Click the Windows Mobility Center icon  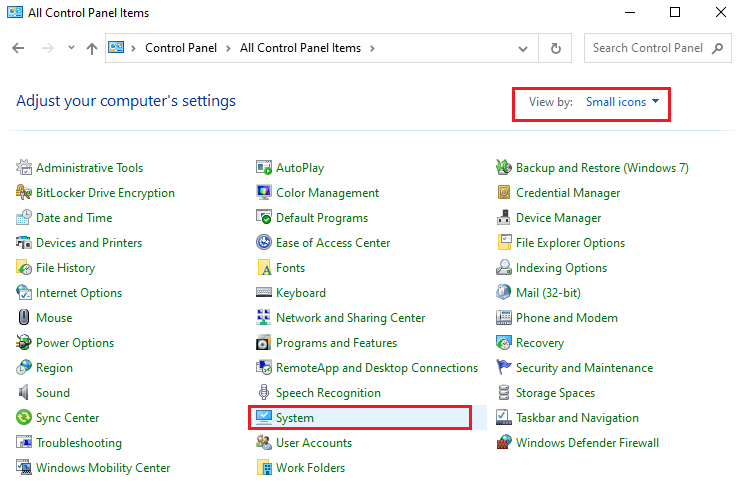tap(24, 468)
